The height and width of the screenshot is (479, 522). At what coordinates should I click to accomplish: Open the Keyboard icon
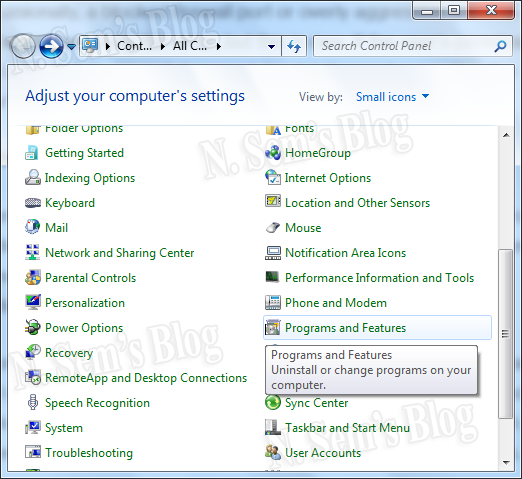(x=33, y=203)
